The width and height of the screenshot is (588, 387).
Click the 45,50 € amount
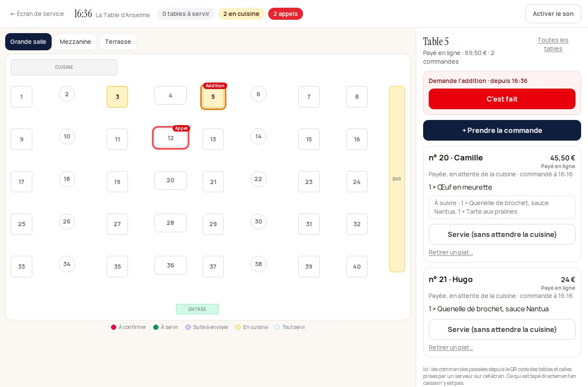[563, 158]
